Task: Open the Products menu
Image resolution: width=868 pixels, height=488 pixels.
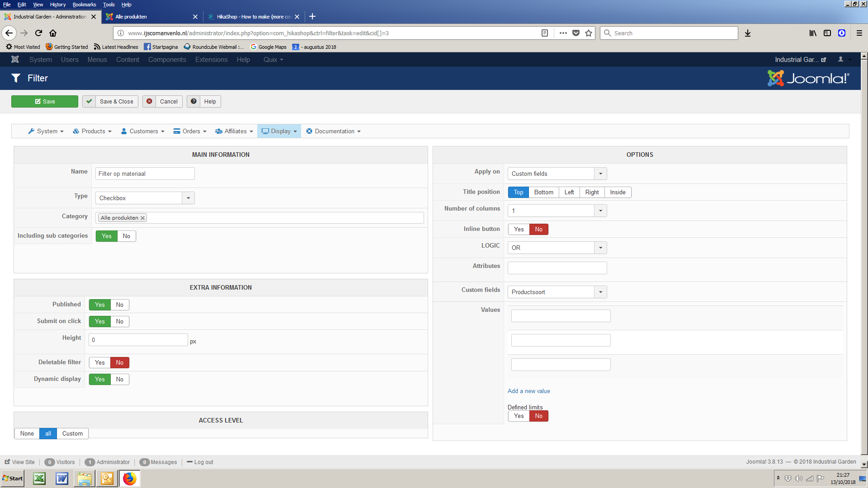Action: tap(93, 131)
